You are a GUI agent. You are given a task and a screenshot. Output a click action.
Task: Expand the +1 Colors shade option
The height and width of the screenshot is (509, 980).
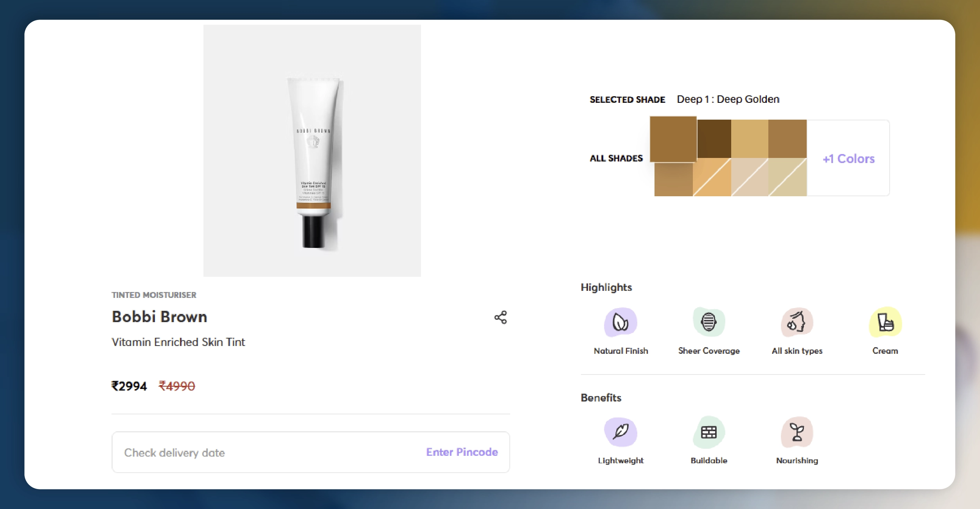[848, 158]
